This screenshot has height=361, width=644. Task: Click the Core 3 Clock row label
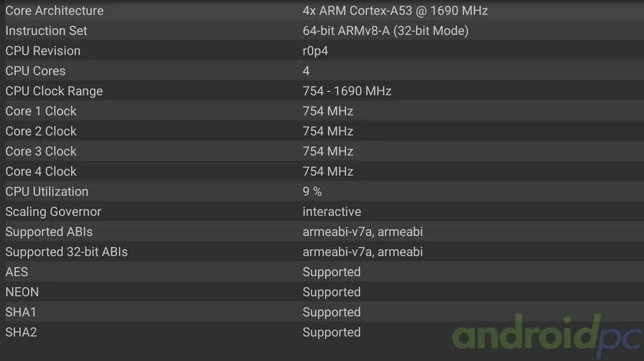click(41, 151)
